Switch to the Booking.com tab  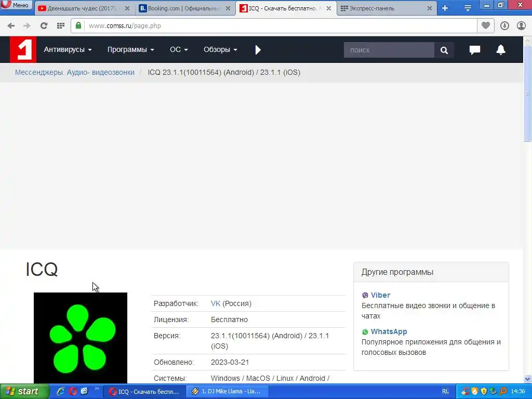185,8
